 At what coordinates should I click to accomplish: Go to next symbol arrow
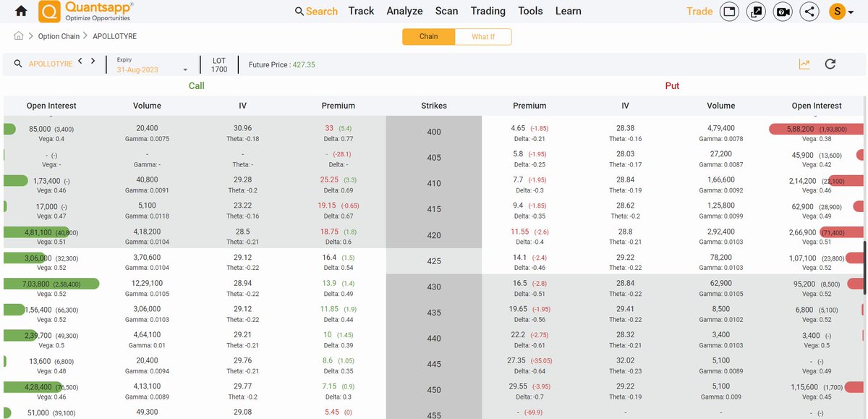click(x=93, y=62)
